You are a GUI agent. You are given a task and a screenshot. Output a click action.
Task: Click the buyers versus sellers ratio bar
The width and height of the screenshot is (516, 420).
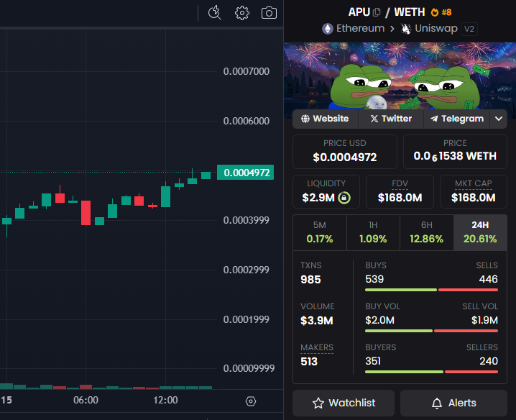[431, 372]
